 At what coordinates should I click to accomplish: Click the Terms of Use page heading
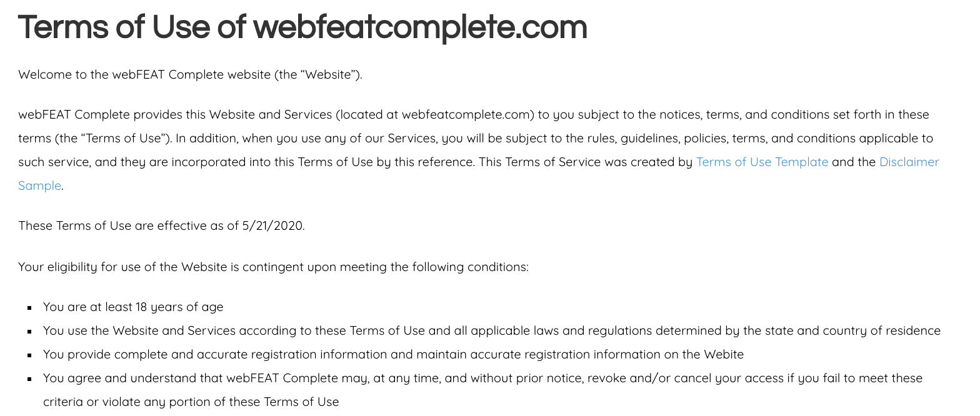point(302,27)
